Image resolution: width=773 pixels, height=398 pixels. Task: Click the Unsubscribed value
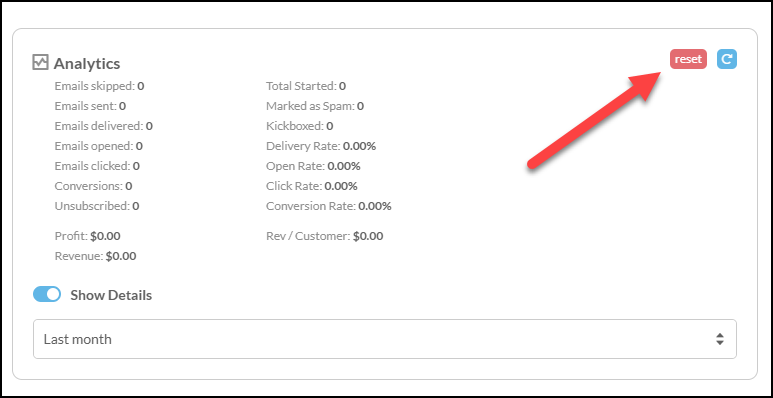point(136,206)
